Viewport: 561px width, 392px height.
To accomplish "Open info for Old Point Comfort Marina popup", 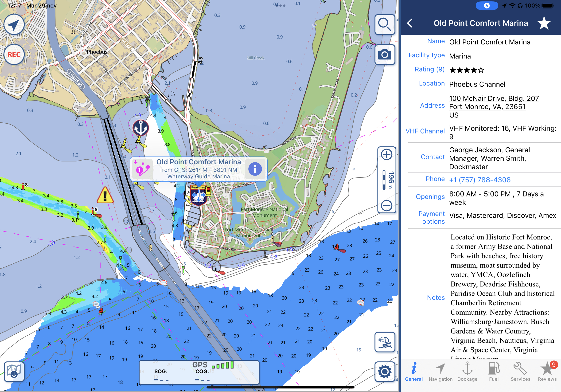I will coord(255,169).
